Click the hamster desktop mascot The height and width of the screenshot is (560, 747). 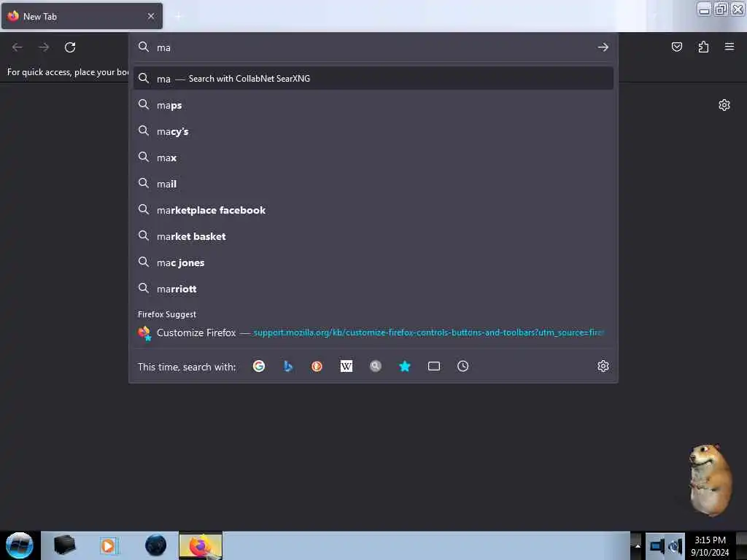pyautogui.click(x=709, y=480)
